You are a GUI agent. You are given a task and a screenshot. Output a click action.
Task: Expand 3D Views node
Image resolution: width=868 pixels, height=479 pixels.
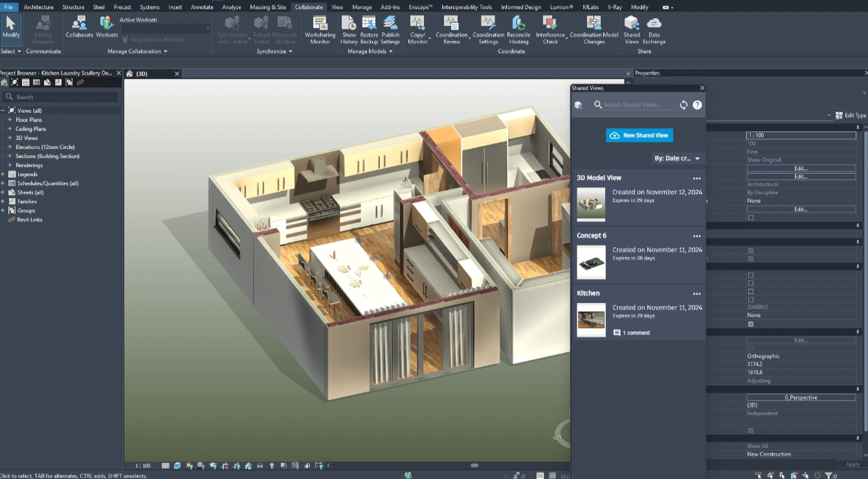point(10,138)
